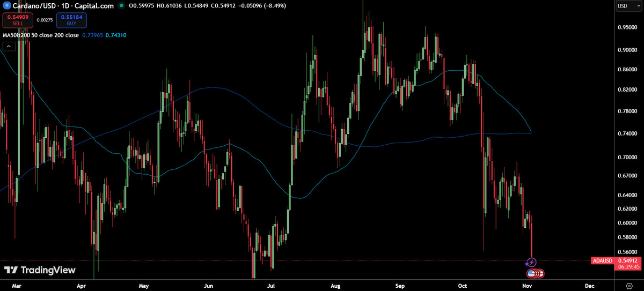The height and width of the screenshot is (291, 644).
Task: Click the purple lightning bolt event icon
Action: [x=531, y=262]
